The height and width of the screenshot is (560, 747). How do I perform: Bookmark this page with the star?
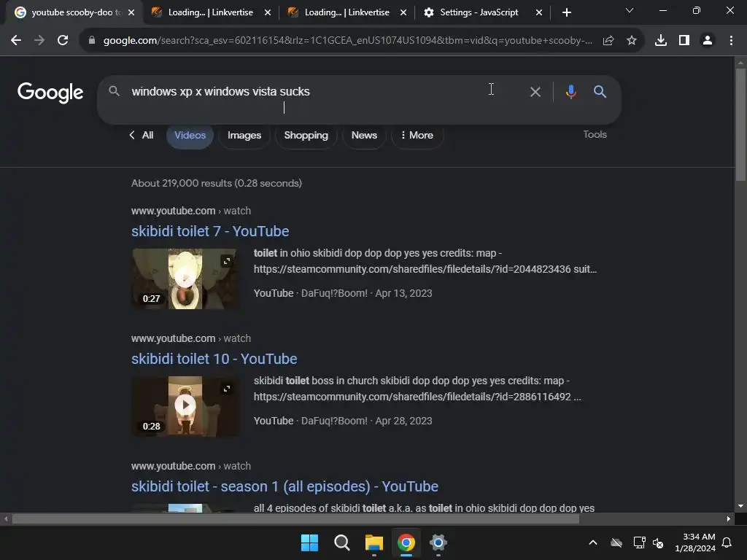(632, 41)
